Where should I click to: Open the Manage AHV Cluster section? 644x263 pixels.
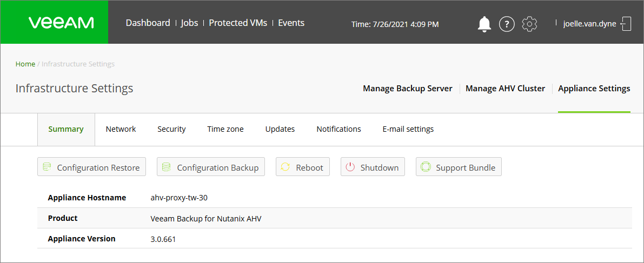pyautogui.click(x=505, y=88)
